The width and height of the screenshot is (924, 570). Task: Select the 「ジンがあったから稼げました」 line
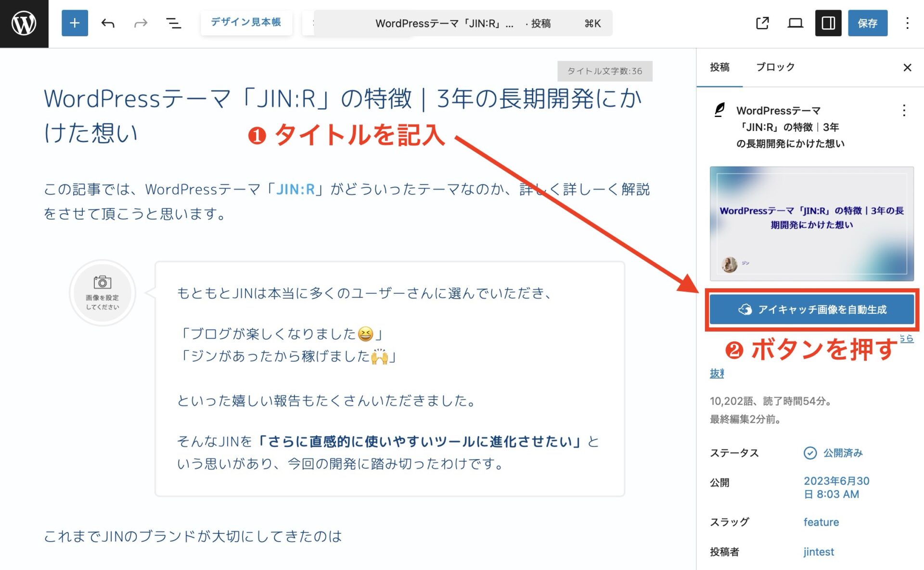coord(287,356)
